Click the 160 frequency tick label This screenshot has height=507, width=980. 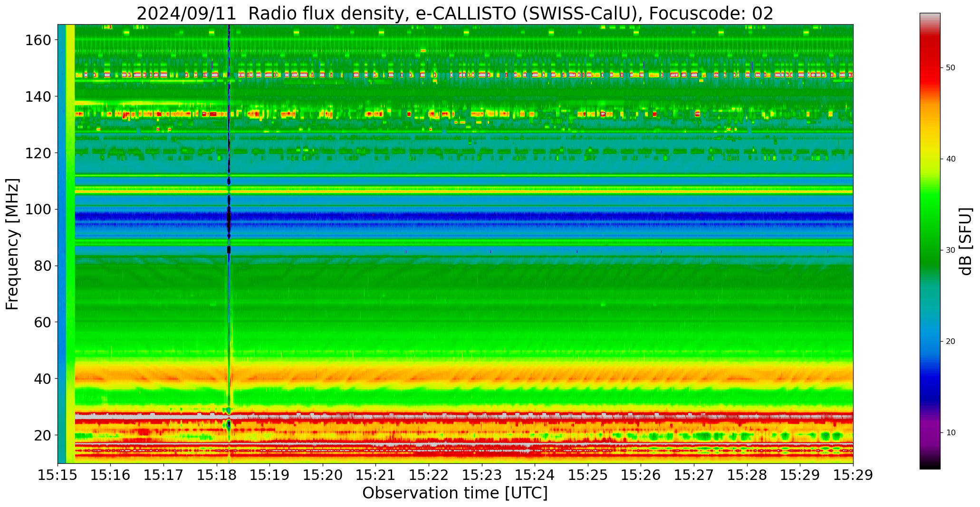(x=38, y=40)
